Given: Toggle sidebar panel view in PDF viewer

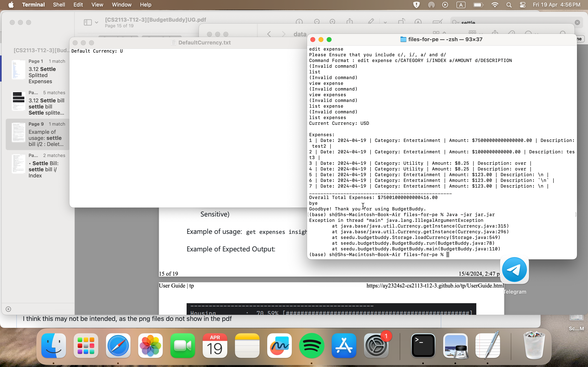Looking at the screenshot, I should 88,22.
